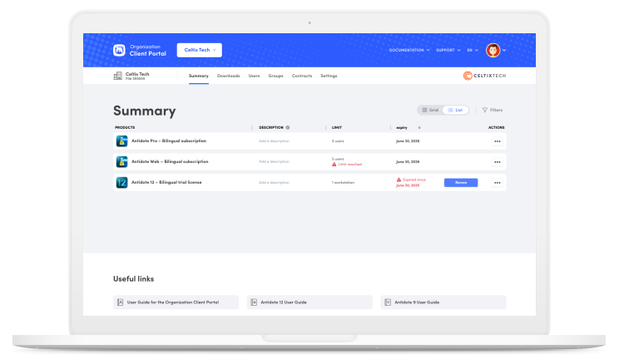624x364 pixels.
Task: Click the Antidote 12 product icon
Action: [121, 182]
